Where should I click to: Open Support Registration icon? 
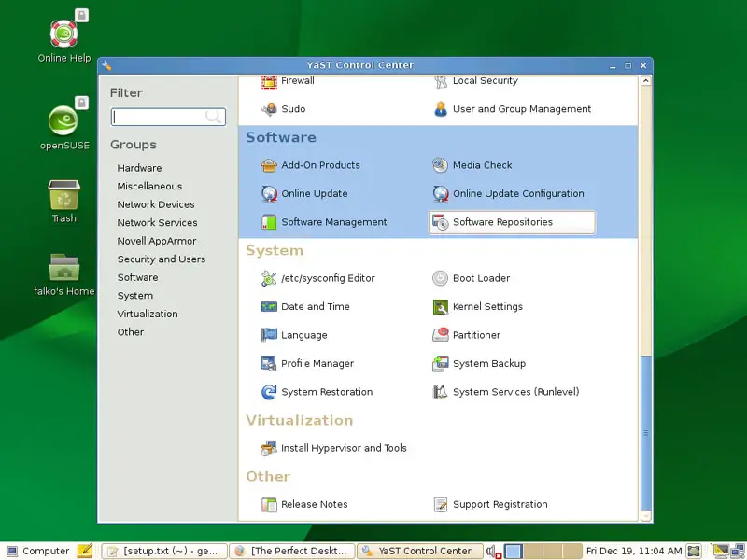440,504
